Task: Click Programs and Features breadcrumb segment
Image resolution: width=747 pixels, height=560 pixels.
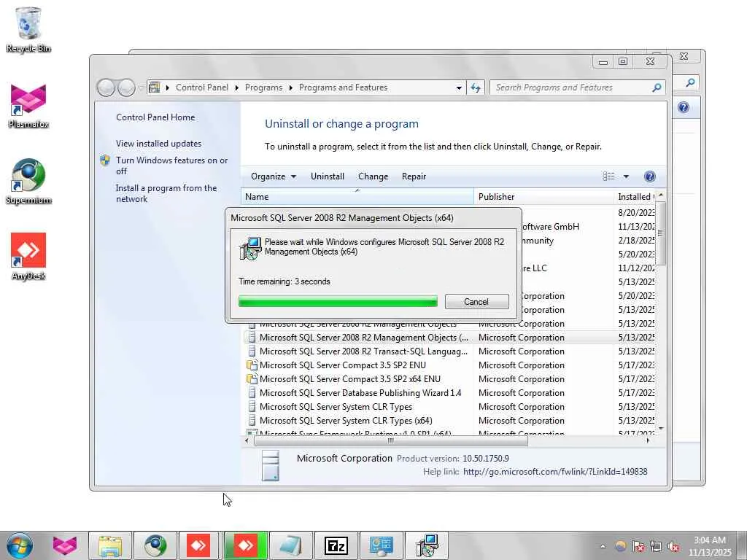Action: [x=343, y=87]
